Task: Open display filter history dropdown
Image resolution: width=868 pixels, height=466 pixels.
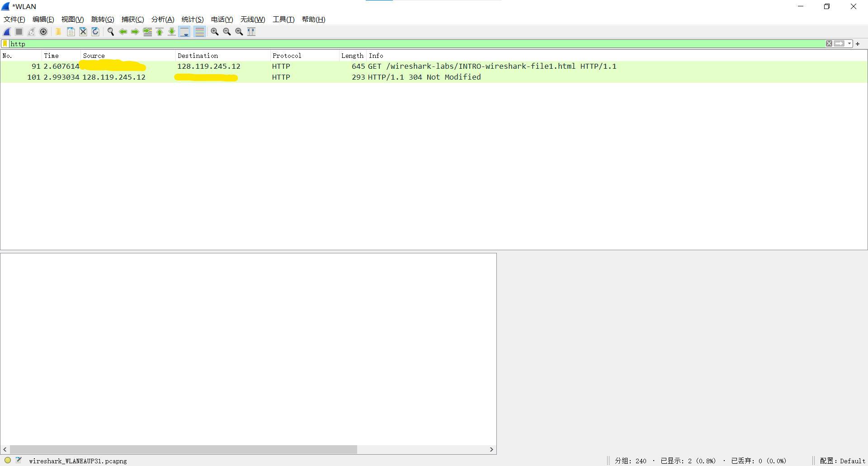Action: click(849, 44)
